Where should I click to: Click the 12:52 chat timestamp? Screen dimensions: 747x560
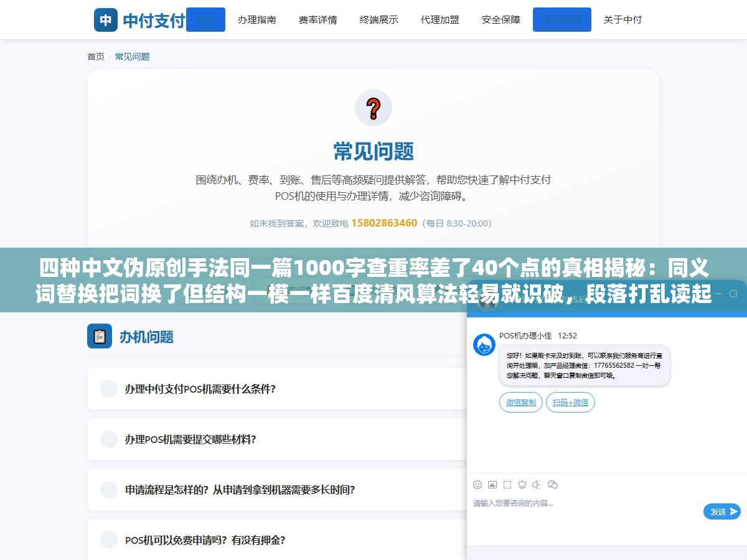click(x=567, y=335)
